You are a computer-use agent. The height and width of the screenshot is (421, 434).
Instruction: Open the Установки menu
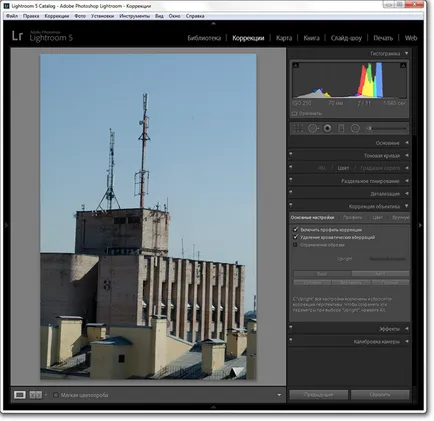[x=102, y=16]
